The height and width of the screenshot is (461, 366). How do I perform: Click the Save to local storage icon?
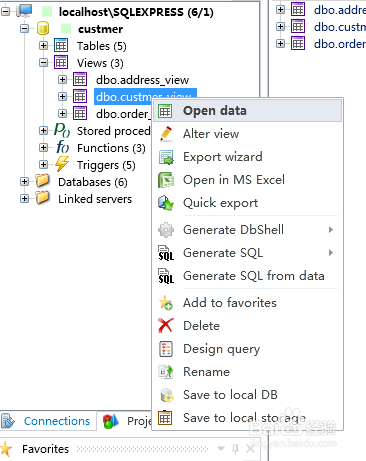click(165, 418)
